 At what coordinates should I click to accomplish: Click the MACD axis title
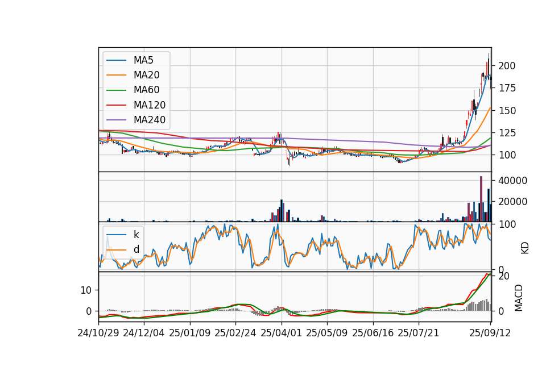[x=519, y=298]
